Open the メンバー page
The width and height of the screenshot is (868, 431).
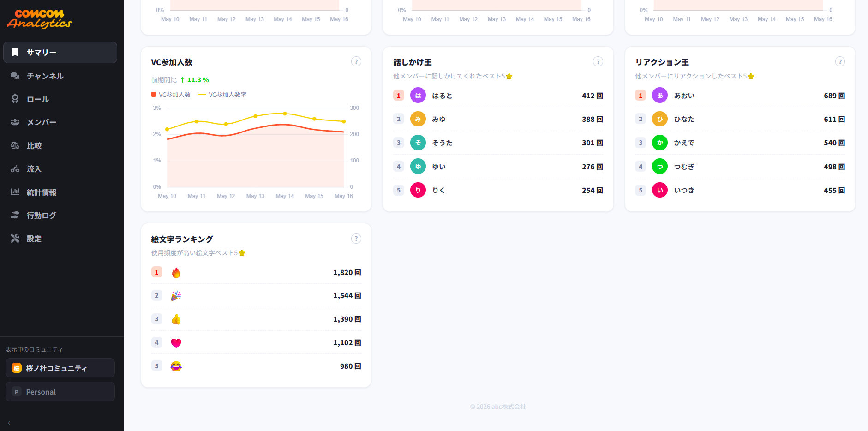coord(60,122)
